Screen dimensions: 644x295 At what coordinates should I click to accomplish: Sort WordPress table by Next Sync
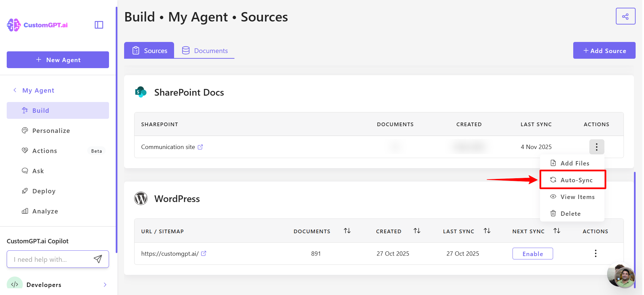[557, 231]
